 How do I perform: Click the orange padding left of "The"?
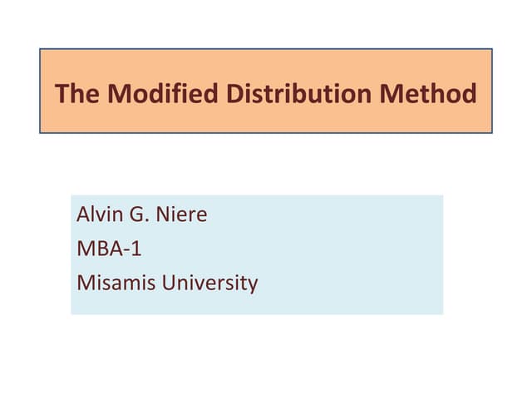tap(47, 93)
